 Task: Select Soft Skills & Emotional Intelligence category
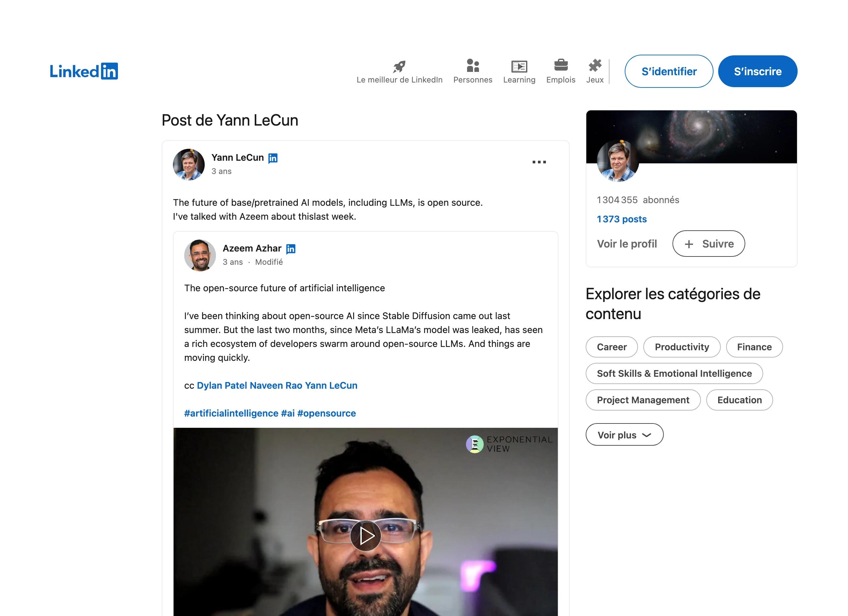674,374
